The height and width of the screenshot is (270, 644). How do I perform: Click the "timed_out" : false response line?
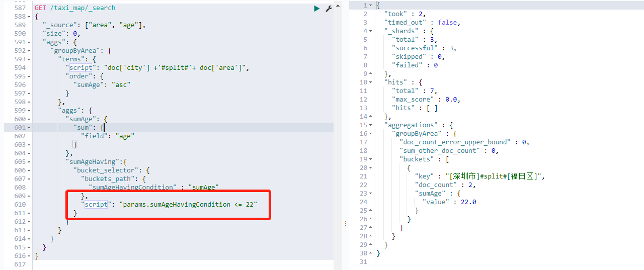click(x=423, y=22)
